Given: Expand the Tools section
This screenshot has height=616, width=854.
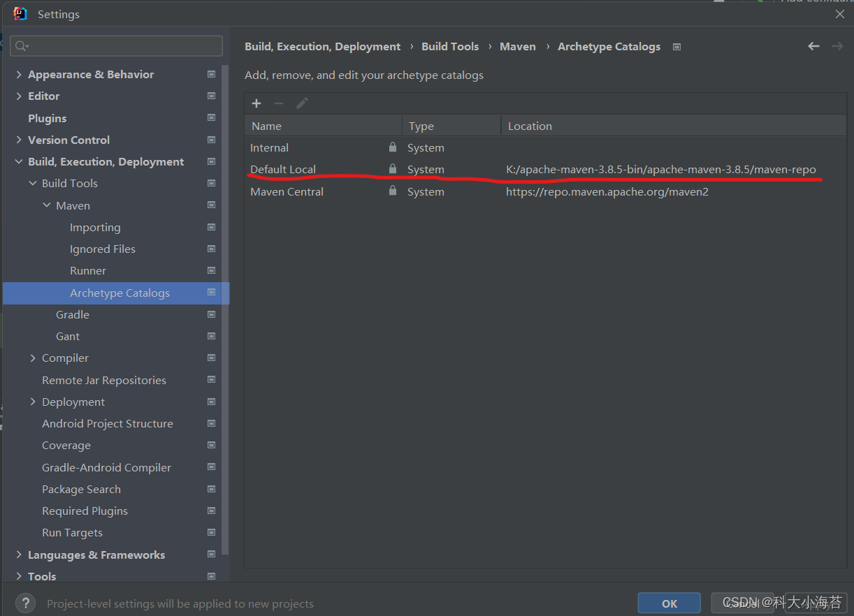Looking at the screenshot, I should coord(19,576).
